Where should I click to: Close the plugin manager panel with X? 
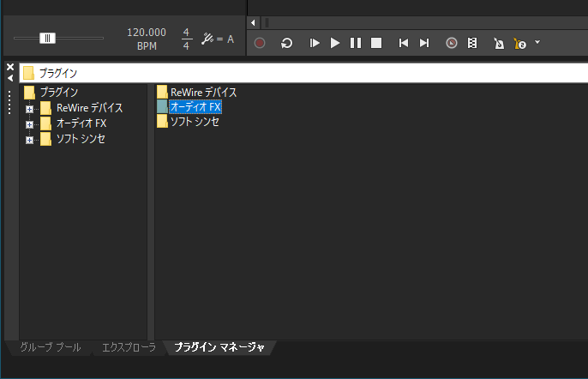point(9,66)
